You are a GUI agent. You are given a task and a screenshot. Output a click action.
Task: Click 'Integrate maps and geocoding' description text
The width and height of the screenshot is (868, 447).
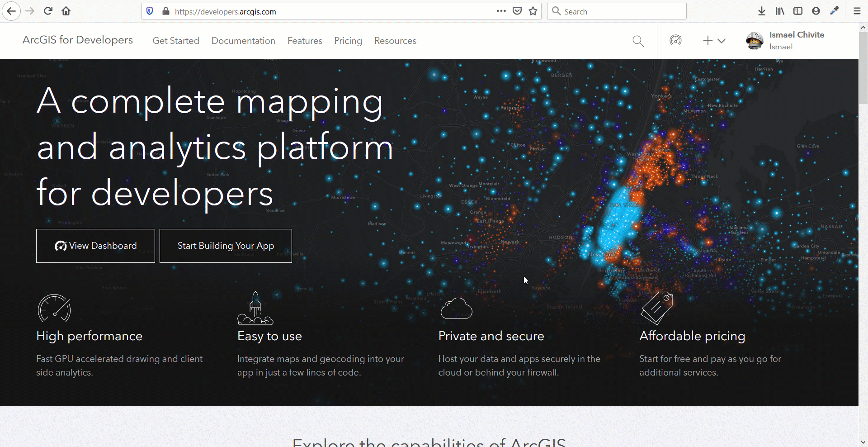[321, 366]
